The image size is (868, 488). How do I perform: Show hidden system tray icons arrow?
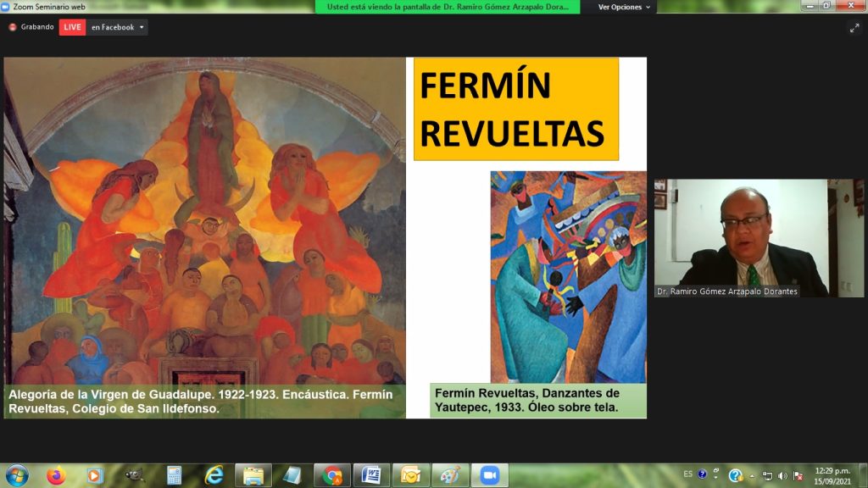(x=752, y=476)
